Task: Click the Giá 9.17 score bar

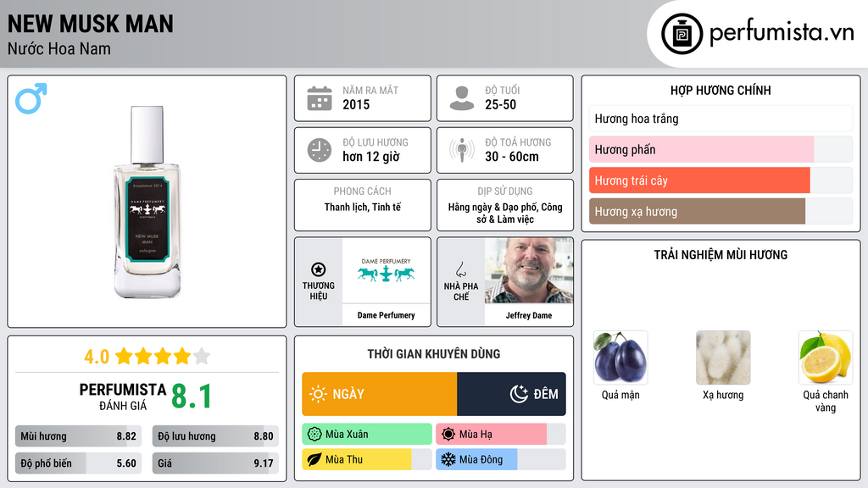Action: coord(215,463)
